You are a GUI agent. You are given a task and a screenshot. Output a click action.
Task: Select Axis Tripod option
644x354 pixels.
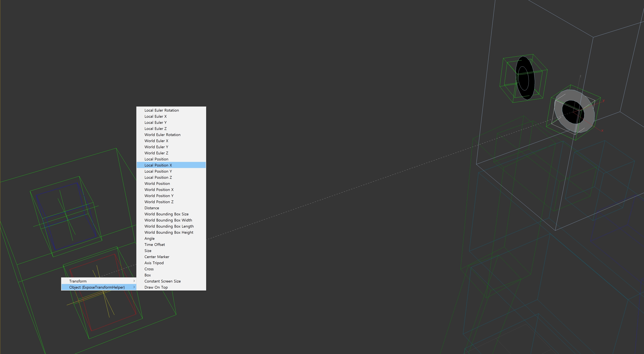tap(154, 263)
